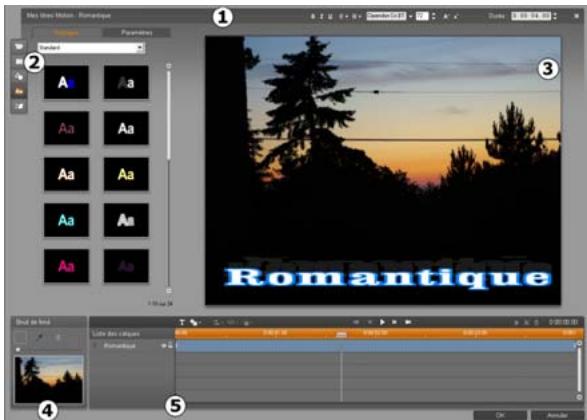Adjust title duration with stepper arrows
This screenshot has height=420, width=587.
pos(555,16)
